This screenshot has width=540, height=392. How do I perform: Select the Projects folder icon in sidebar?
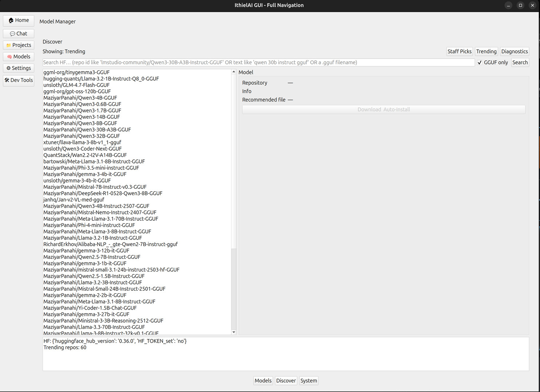18,45
